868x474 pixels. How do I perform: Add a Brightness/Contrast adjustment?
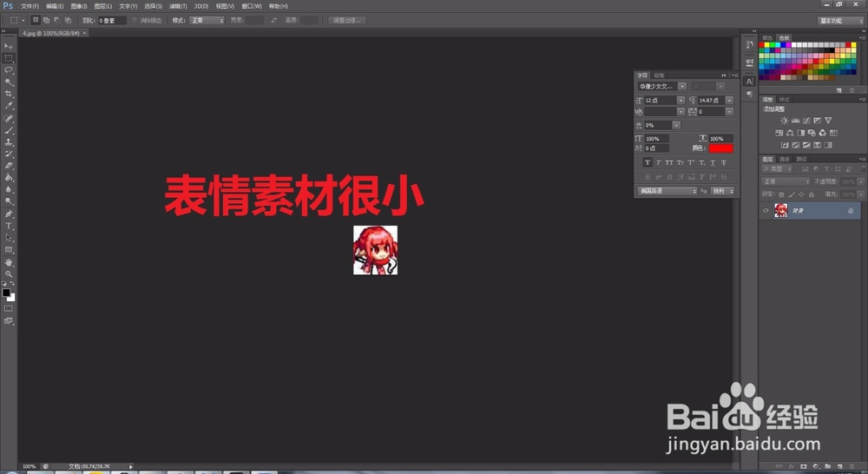pos(784,121)
